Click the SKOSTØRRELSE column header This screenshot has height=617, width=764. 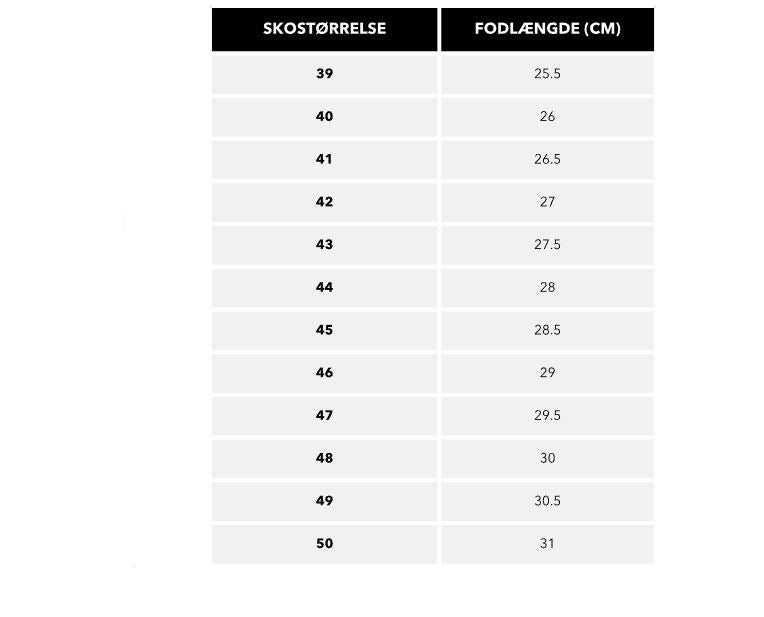(x=324, y=29)
